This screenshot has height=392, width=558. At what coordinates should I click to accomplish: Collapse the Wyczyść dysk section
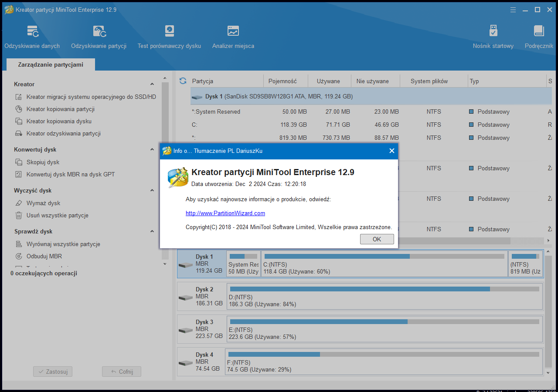click(x=152, y=191)
